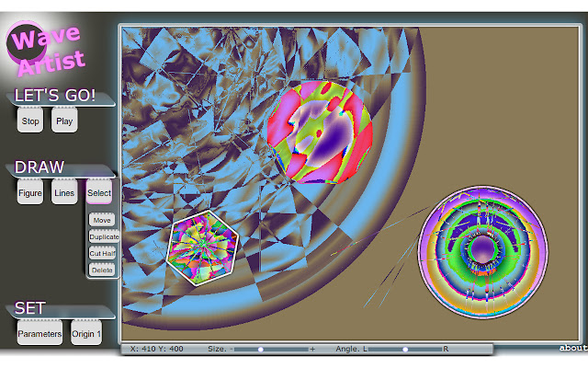The height and width of the screenshot is (368, 588).
Task: Click the LET'S GO! section header
Action: (x=55, y=96)
